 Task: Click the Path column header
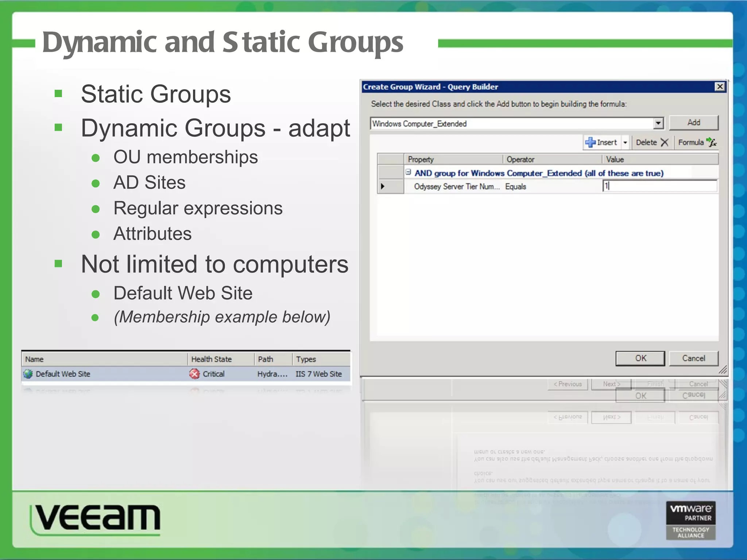(x=274, y=359)
